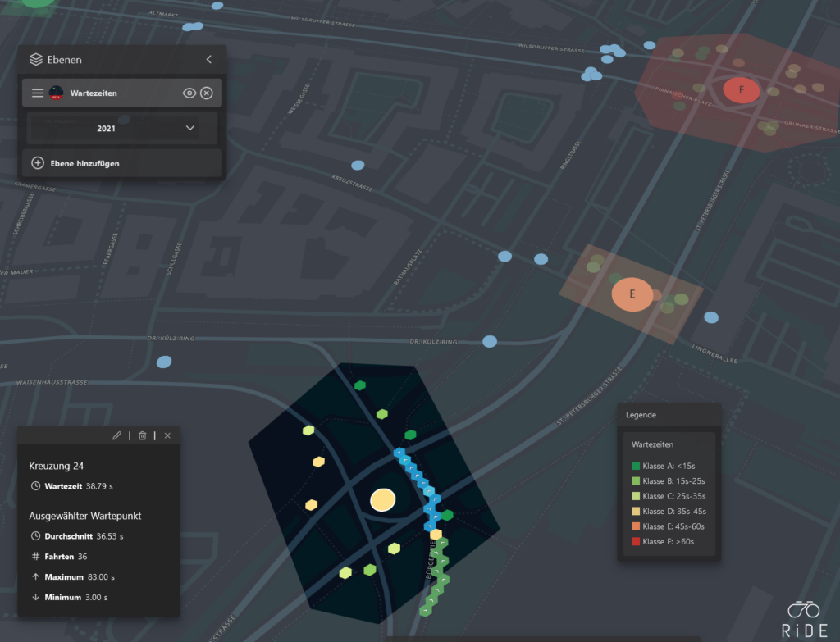Click the Kreuzung 24 title
Viewport: 840px width, 642px height.
tap(57, 466)
